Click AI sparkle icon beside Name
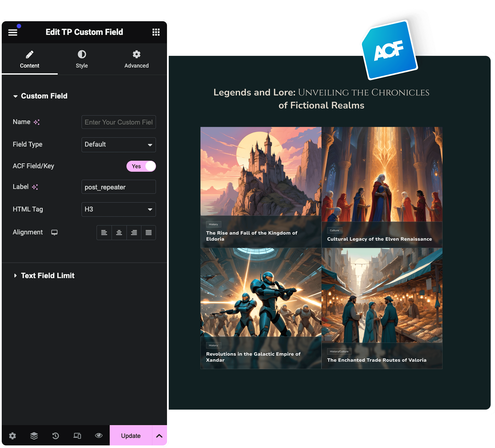This screenshot has height=448, width=495. (37, 122)
